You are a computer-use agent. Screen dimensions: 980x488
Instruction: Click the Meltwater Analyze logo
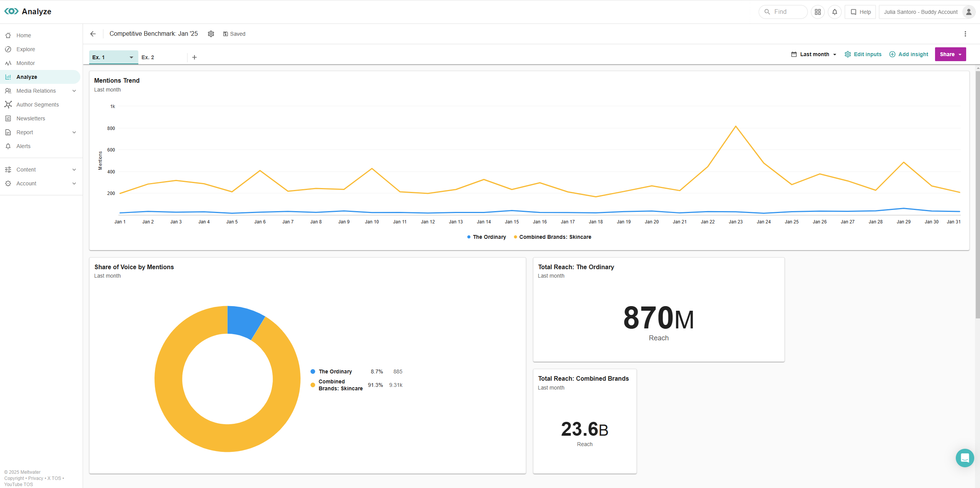click(x=28, y=12)
